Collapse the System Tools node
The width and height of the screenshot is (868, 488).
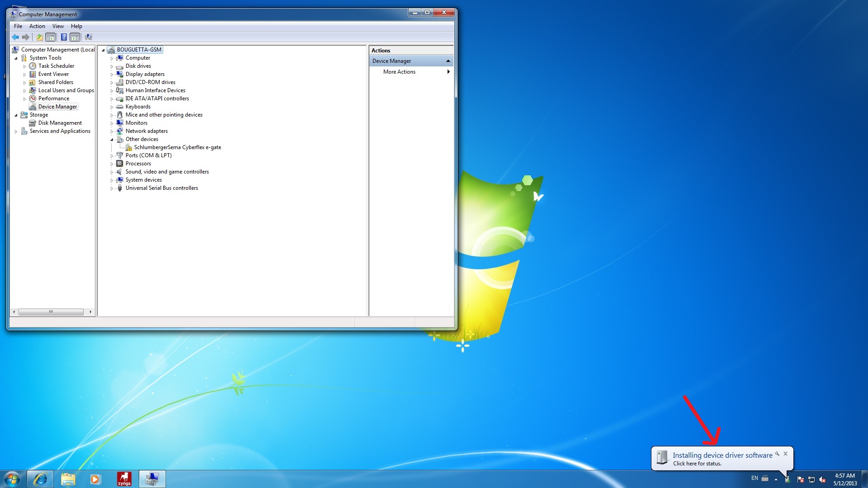(x=16, y=58)
